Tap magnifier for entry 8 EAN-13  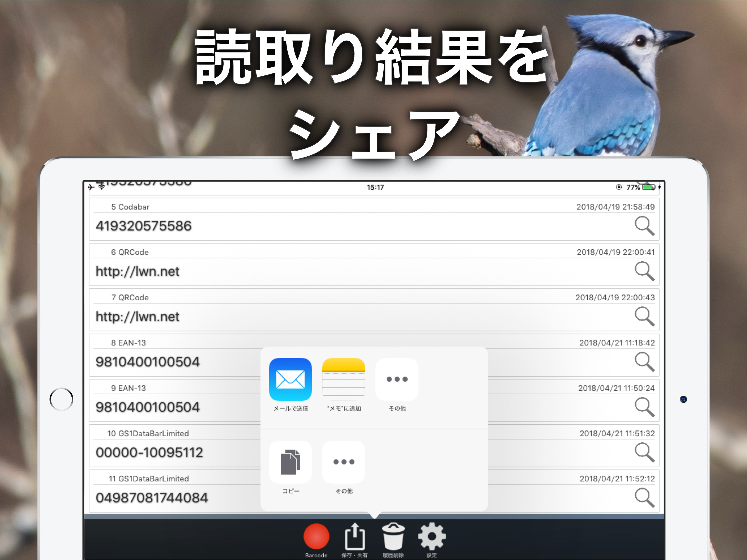pos(644,362)
